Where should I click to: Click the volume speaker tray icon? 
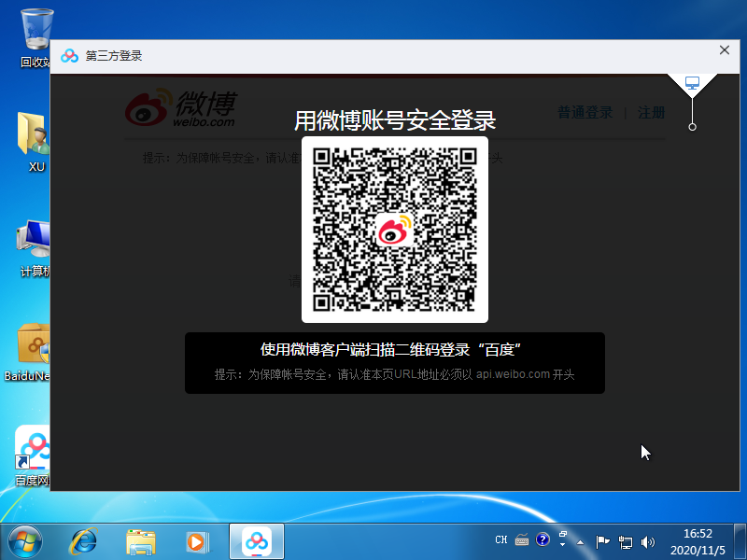coord(648,540)
